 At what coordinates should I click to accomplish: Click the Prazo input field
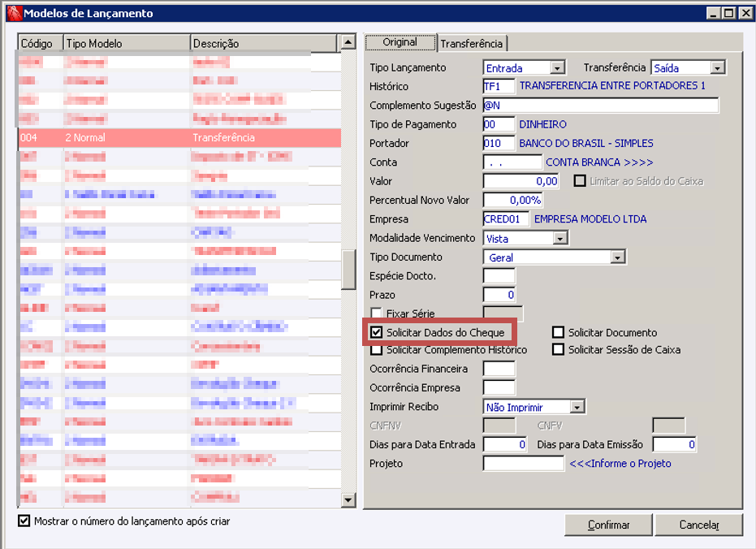(x=499, y=295)
